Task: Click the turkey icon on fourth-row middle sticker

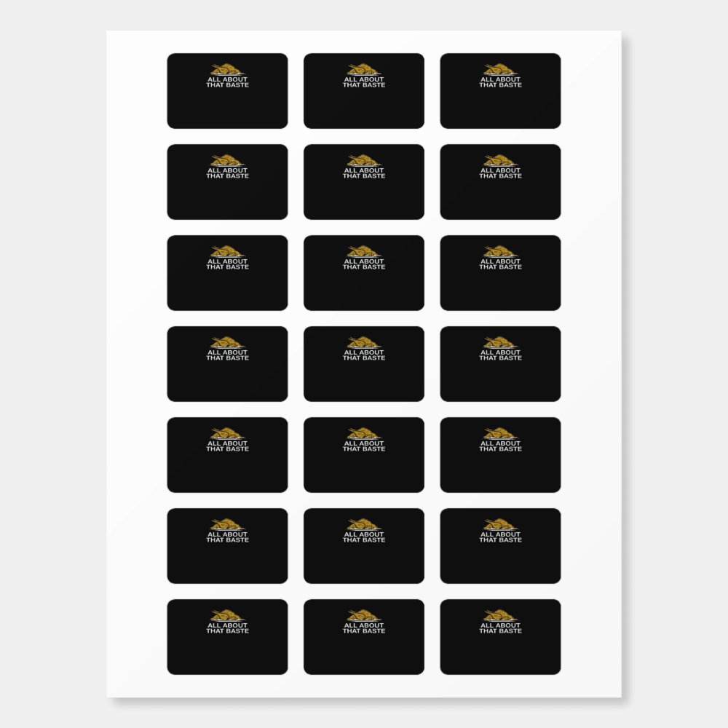Action: tap(363, 342)
